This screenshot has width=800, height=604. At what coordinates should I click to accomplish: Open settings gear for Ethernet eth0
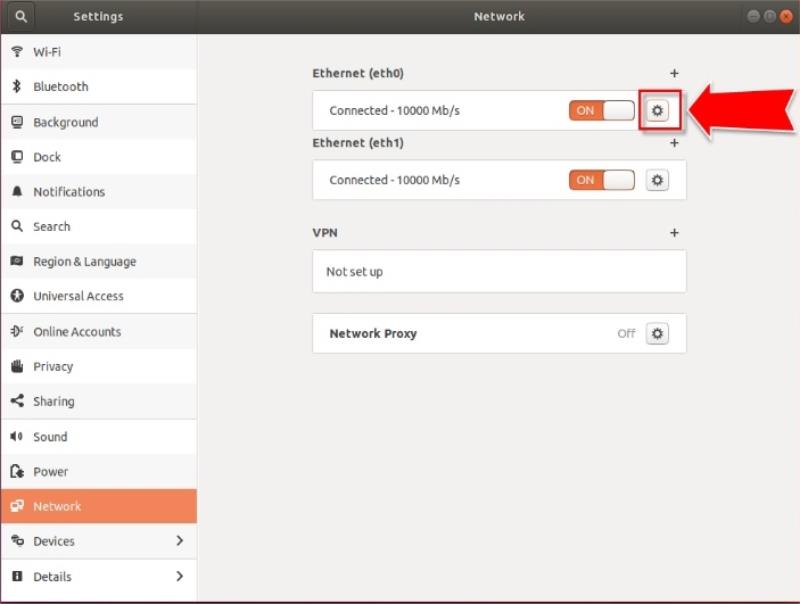coord(657,111)
